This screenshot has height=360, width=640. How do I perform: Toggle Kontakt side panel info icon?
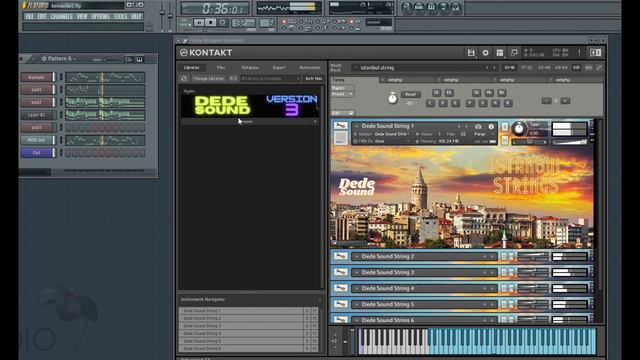[x=596, y=53]
